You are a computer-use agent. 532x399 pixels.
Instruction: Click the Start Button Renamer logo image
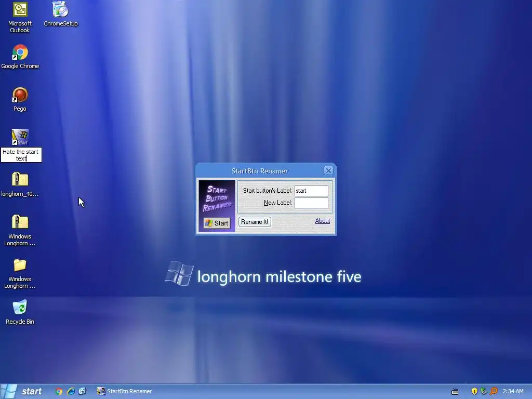pos(217,206)
